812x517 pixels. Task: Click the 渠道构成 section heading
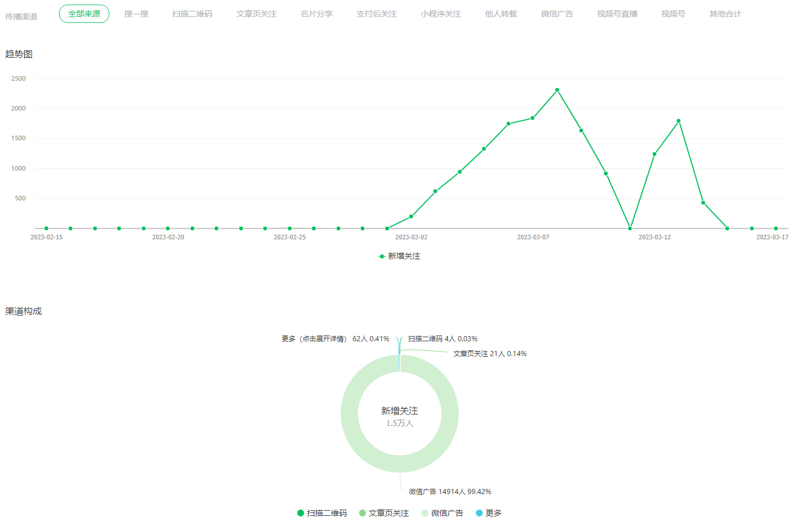[x=23, y=311]
